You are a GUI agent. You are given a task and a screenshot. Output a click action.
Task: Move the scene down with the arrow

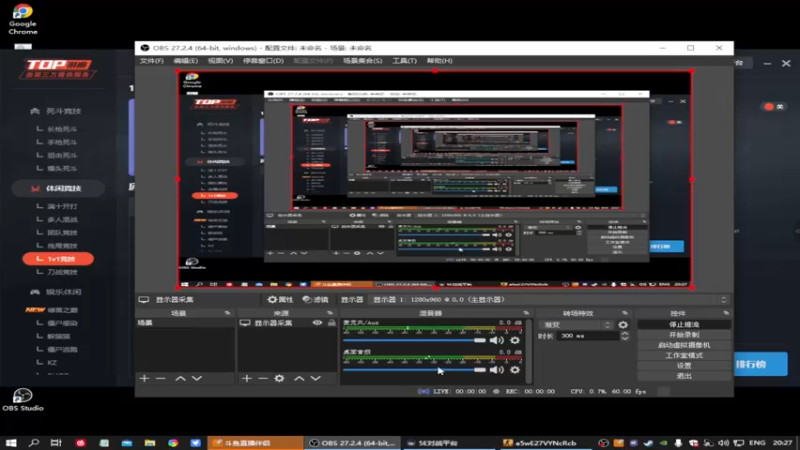coord(197,378)
